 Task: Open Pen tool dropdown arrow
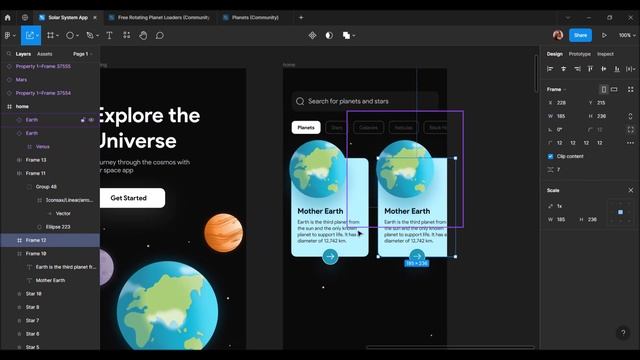tap(98, 36)
